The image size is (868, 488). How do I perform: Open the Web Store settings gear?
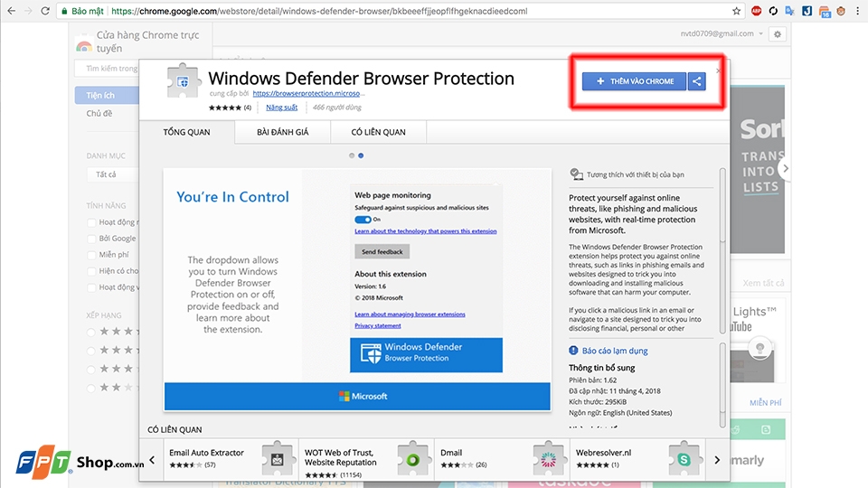point(778,34)
